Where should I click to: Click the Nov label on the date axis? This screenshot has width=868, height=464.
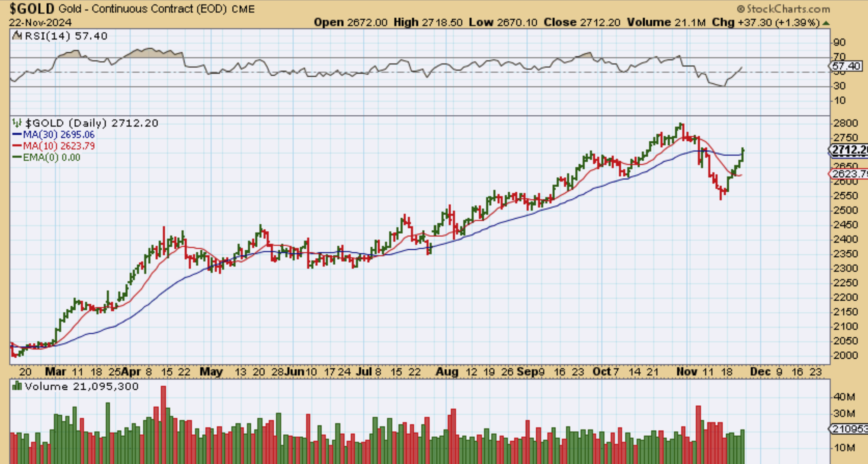coord(687,372)
